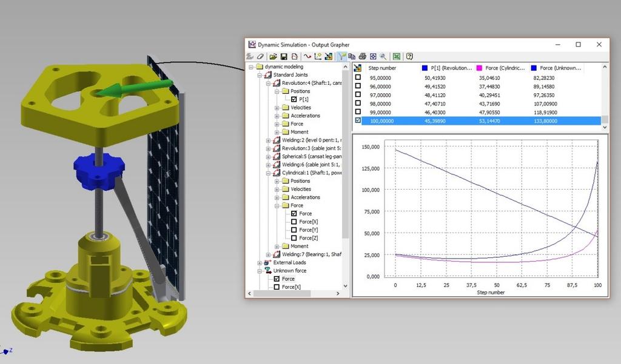Expand the External Loads node

(260, 263)
